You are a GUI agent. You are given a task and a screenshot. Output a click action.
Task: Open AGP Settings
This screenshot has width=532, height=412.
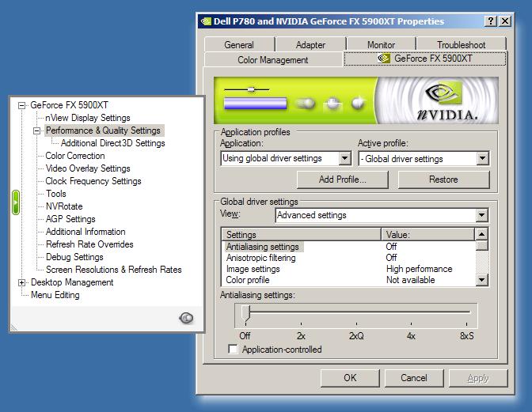click(70, 219)
